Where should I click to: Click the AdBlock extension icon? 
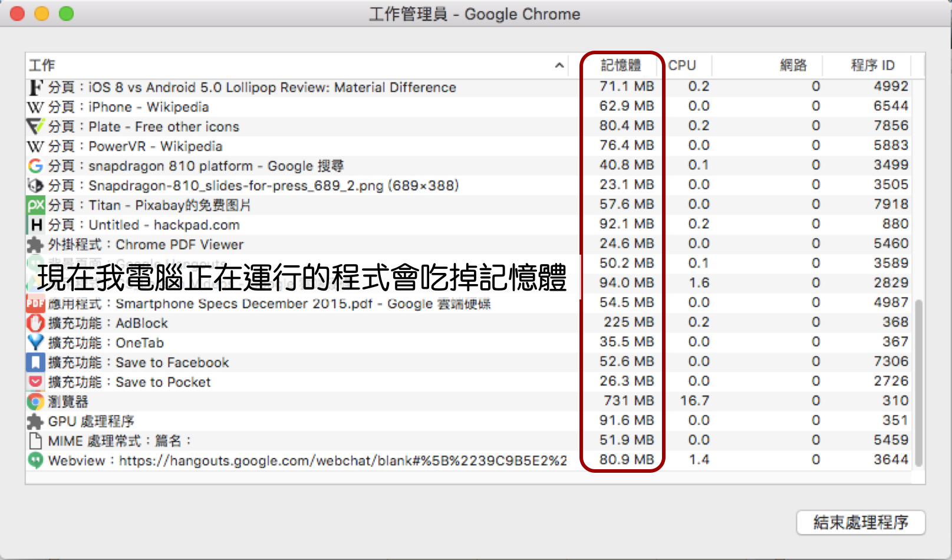[35, 323]
